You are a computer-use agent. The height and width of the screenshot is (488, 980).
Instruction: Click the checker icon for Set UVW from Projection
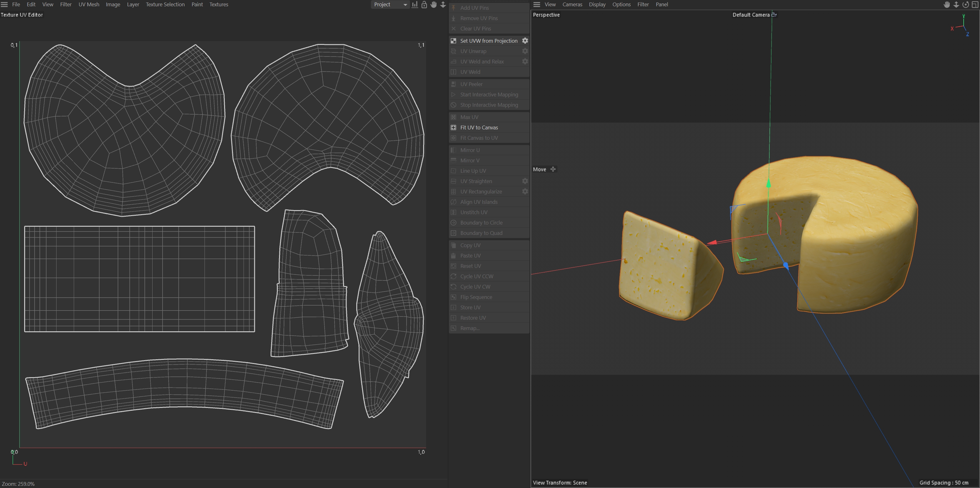[x=454, y=41]
